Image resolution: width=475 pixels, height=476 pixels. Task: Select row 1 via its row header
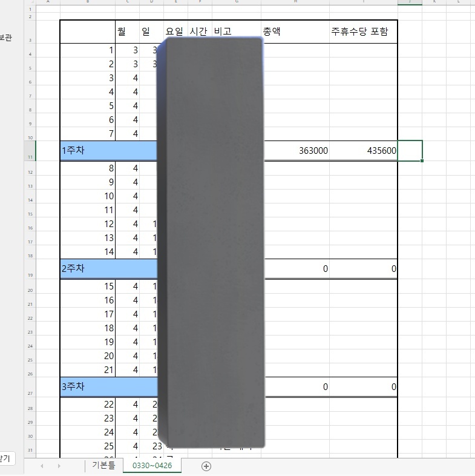pyautogui.click(x=30, y=9)
